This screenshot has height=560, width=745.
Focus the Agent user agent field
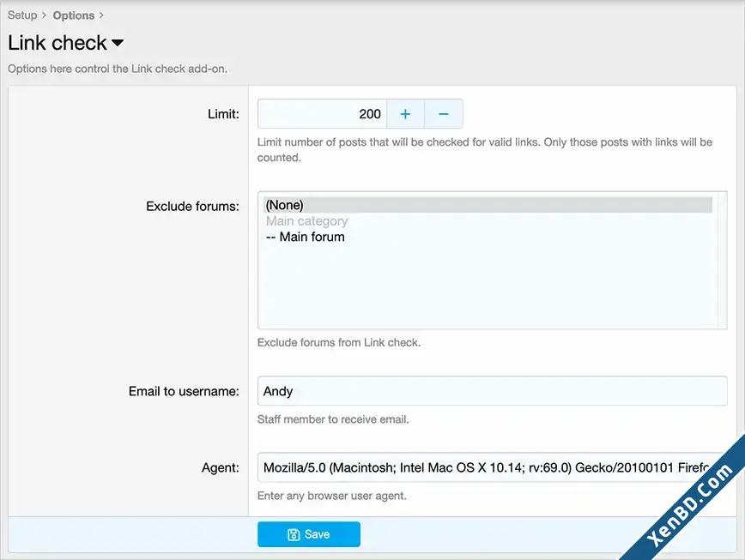(x=493, y=467)
